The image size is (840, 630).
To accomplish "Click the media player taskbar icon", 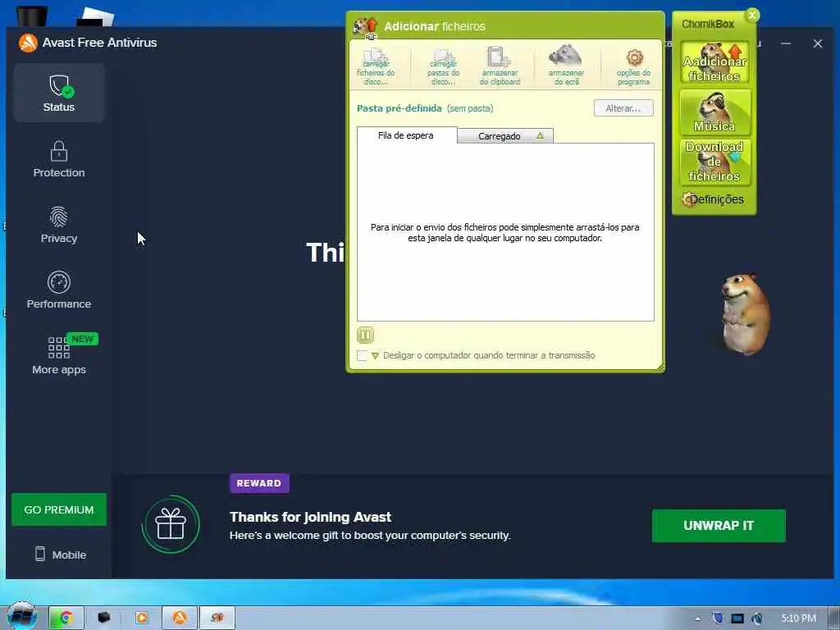I will 142,618.
